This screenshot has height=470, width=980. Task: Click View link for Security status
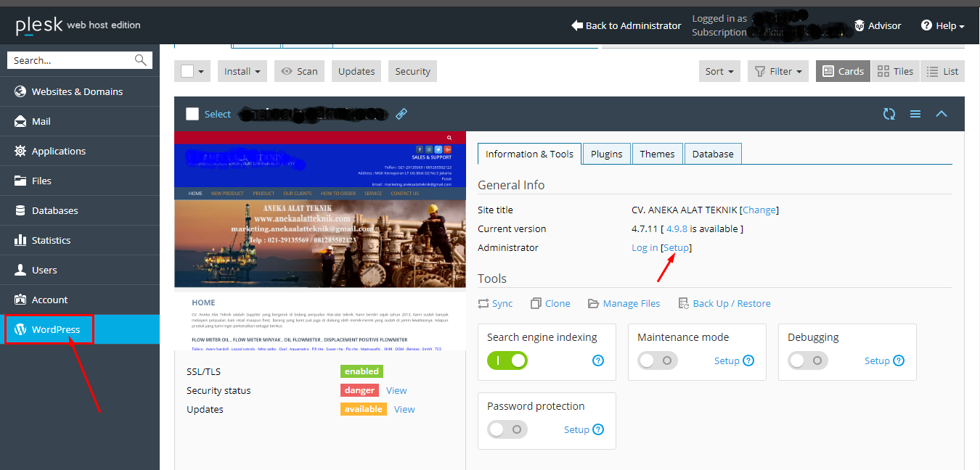point(396,390)
